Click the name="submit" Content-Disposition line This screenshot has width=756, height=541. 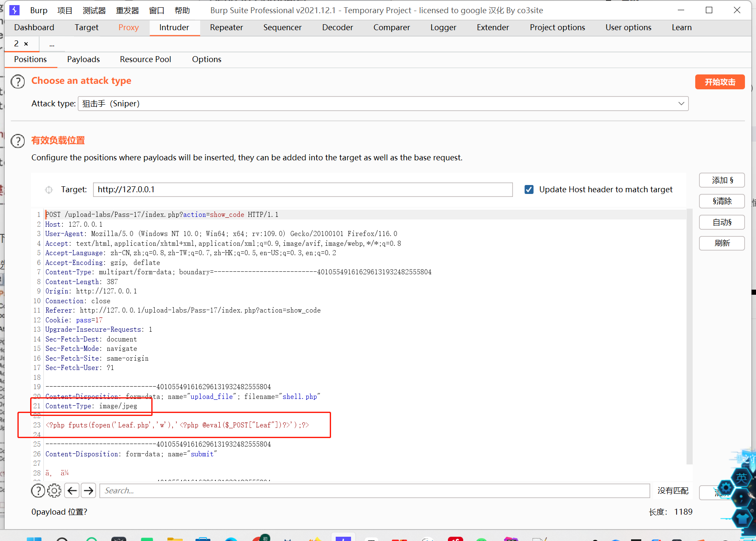pos(131,454)
